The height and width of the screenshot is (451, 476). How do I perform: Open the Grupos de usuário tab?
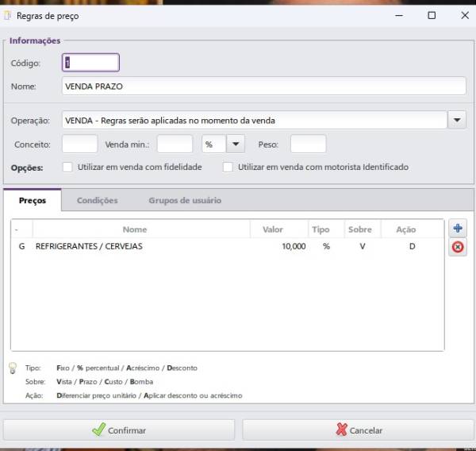click(185, 201)
